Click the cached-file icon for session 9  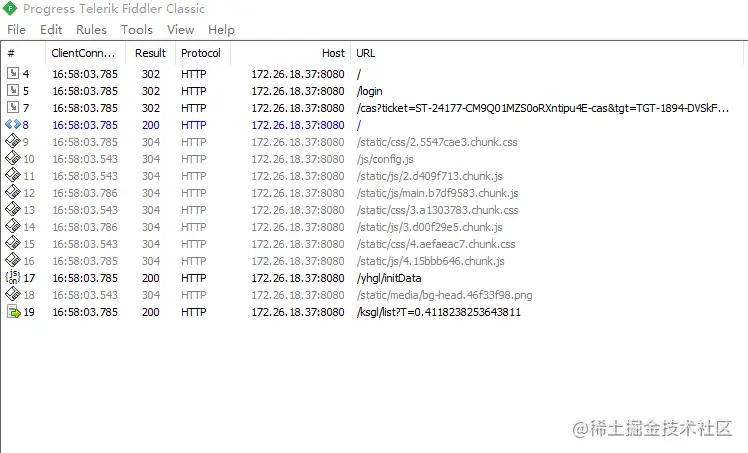pyautogui.click(x=13, y=142)
